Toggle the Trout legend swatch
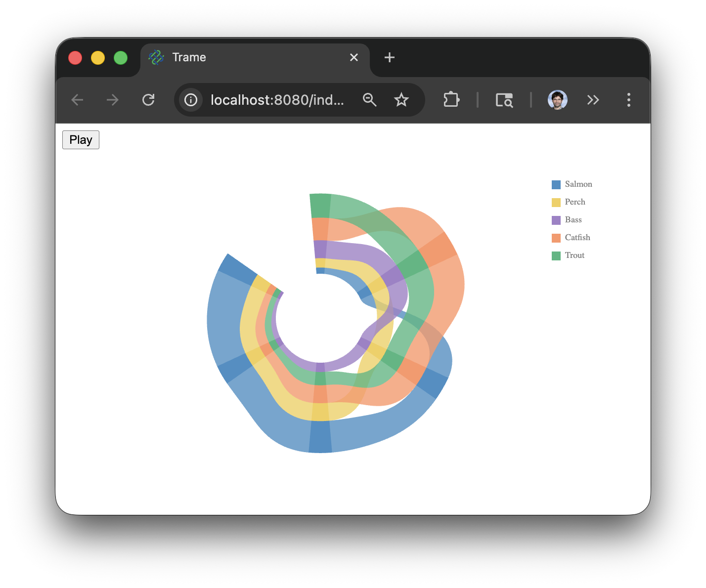The height and width of the screenshot is (588, 706). point(556,255)
